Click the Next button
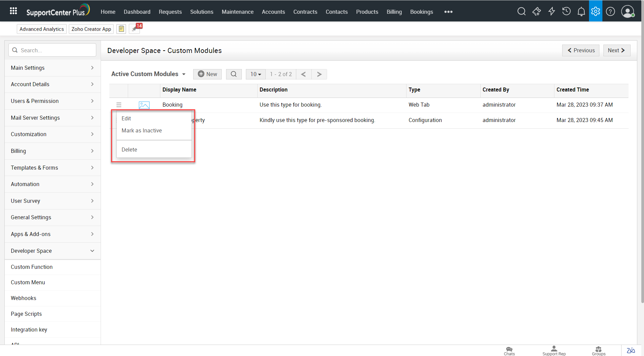The height and width of the screenshot is (356, 644). (616, 50)
